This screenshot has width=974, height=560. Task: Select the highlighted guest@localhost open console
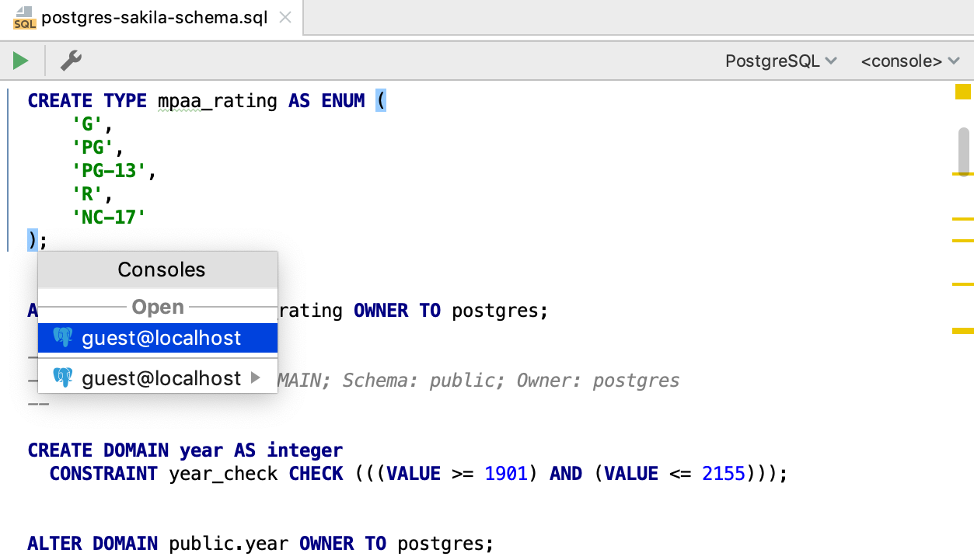158,338
